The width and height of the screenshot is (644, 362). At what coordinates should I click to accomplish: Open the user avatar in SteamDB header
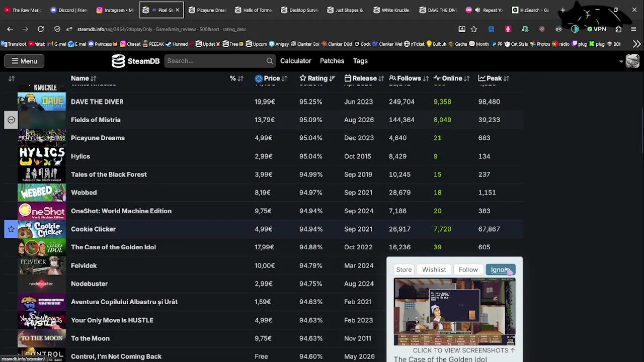point(632,61)
